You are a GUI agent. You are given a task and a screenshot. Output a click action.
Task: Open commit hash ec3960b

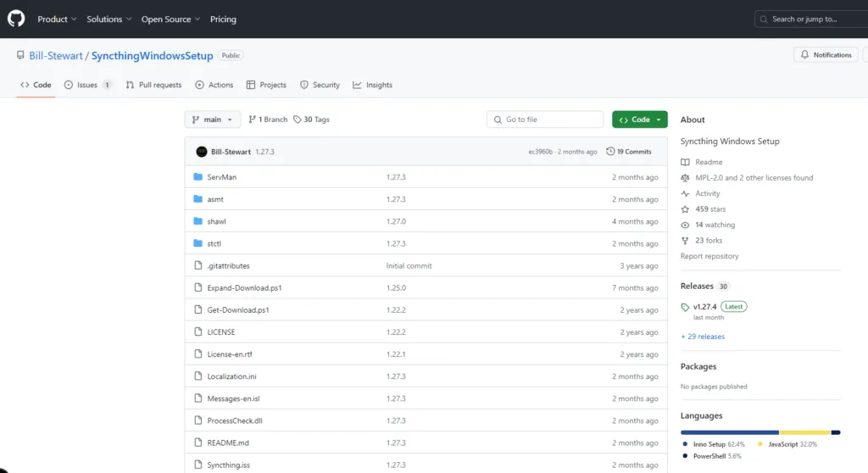click(540, 152)
